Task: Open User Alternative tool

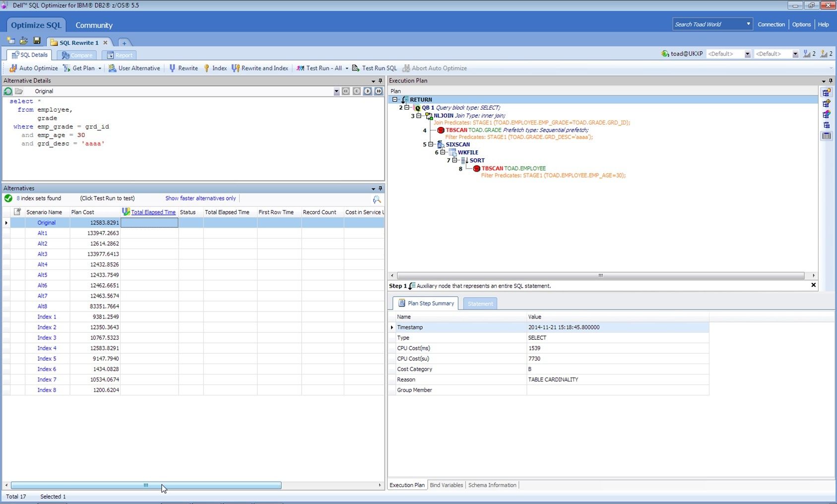Action: [x=134, y=68]
